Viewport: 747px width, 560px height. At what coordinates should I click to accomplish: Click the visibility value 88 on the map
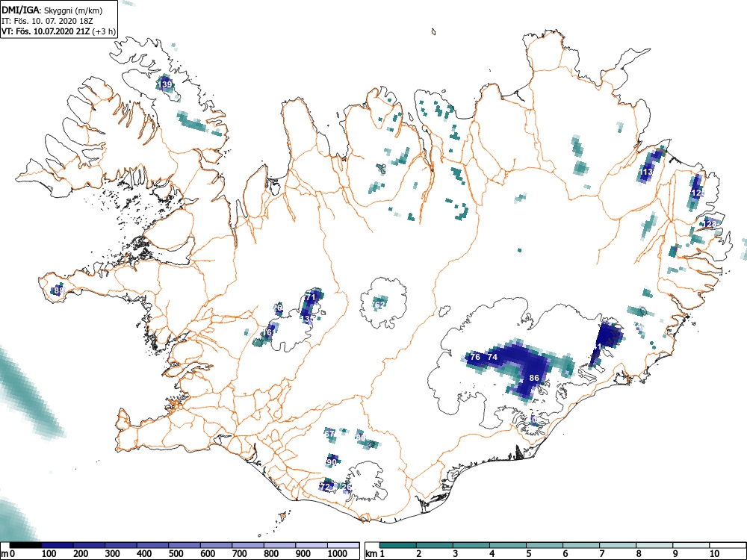tap(58, 290)
